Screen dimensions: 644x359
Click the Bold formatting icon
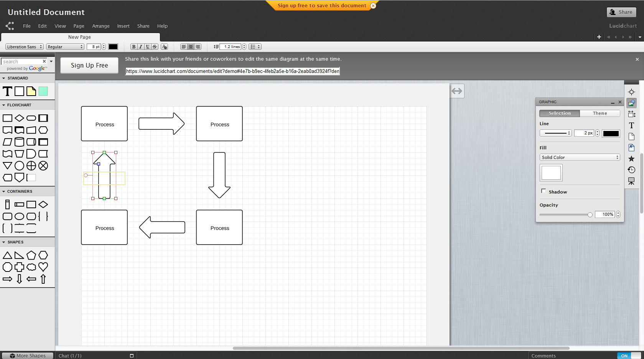pyautogui.click(x=133, y=47)
